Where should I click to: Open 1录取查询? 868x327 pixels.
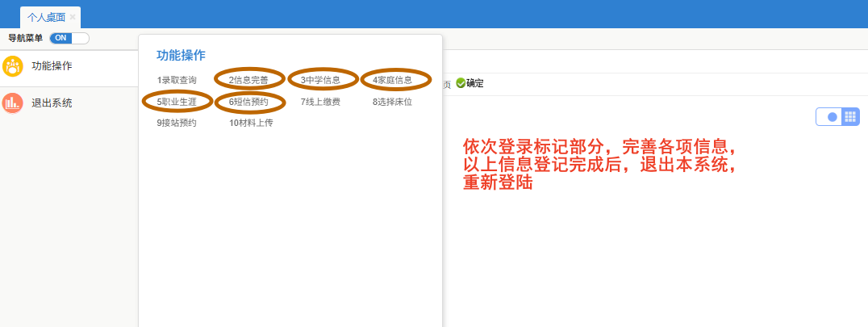point(177,80)
